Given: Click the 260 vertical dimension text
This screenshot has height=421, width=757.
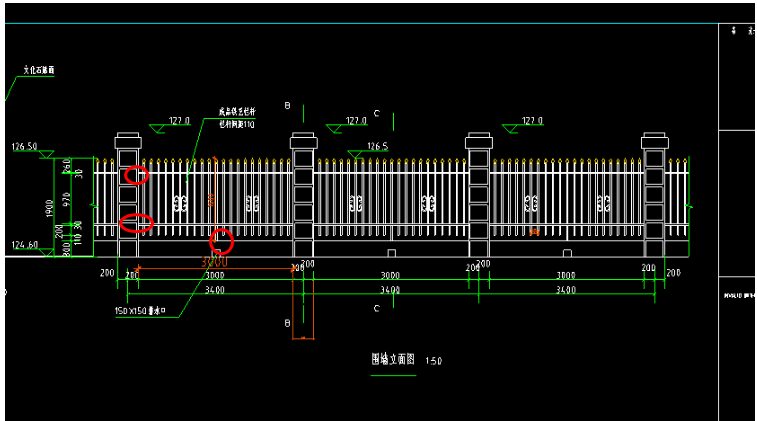Looking at the screenshot, I should pyautogui.click(x=67, y=165).
